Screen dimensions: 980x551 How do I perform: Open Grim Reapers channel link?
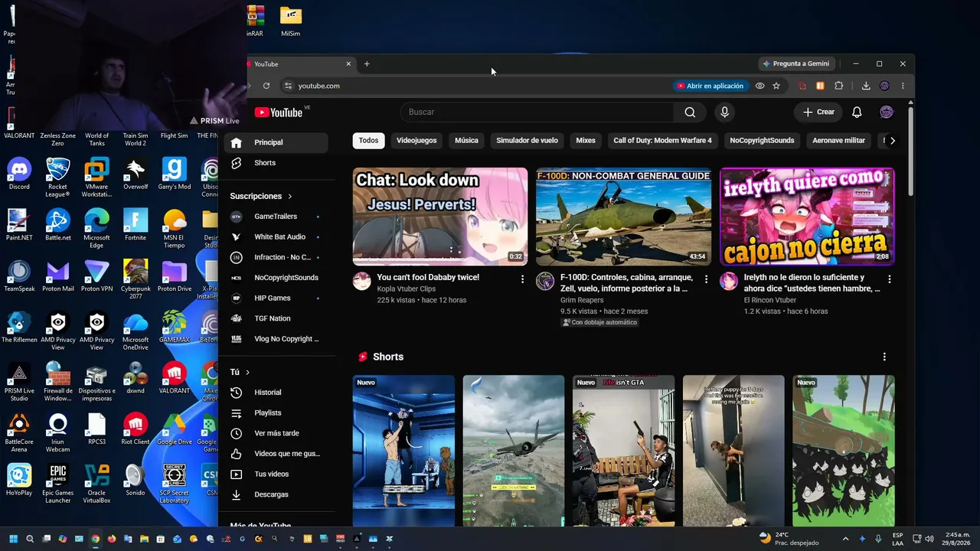(582, 301)
